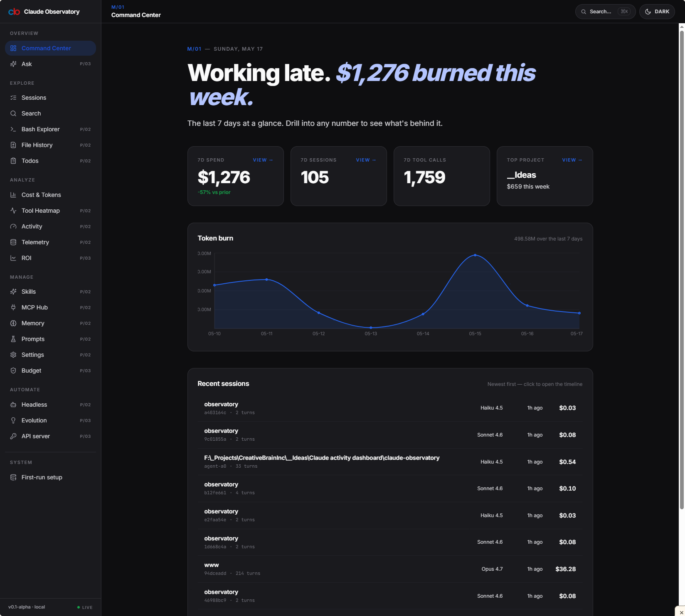The height and width of the screenshot is (616, 685).
Task: Click the Activity gauge icon
Action: [x=13, y=226]
